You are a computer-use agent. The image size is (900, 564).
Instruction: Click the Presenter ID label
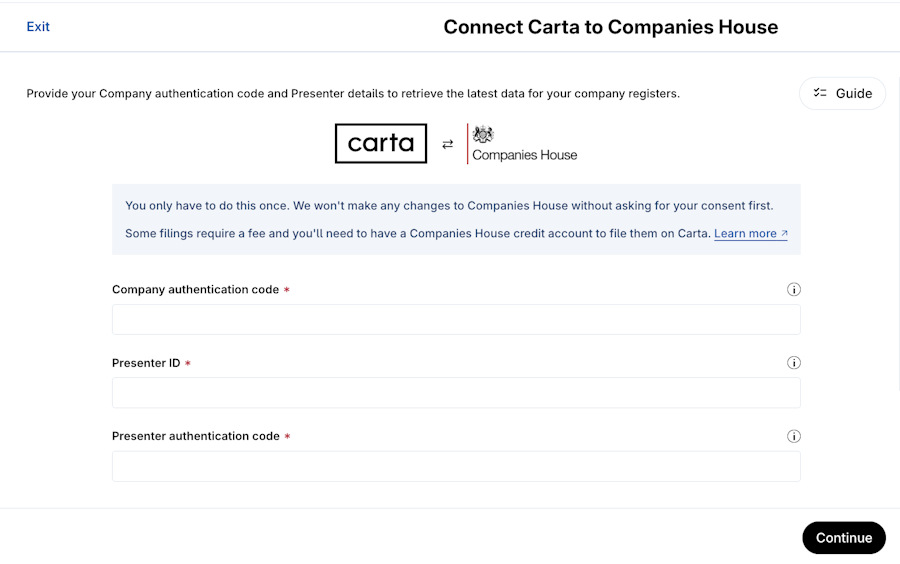click(146, 363)
